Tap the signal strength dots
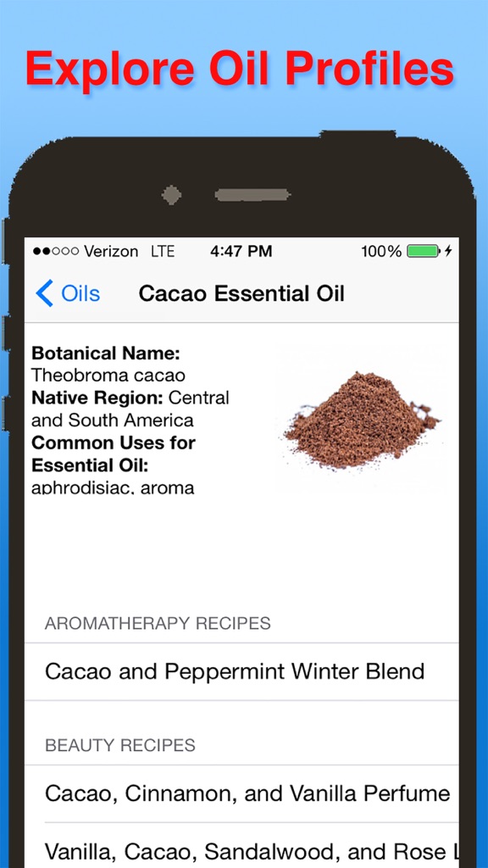Image resolution: width=488 pixels, height=868 pixels. pos(56,251)
